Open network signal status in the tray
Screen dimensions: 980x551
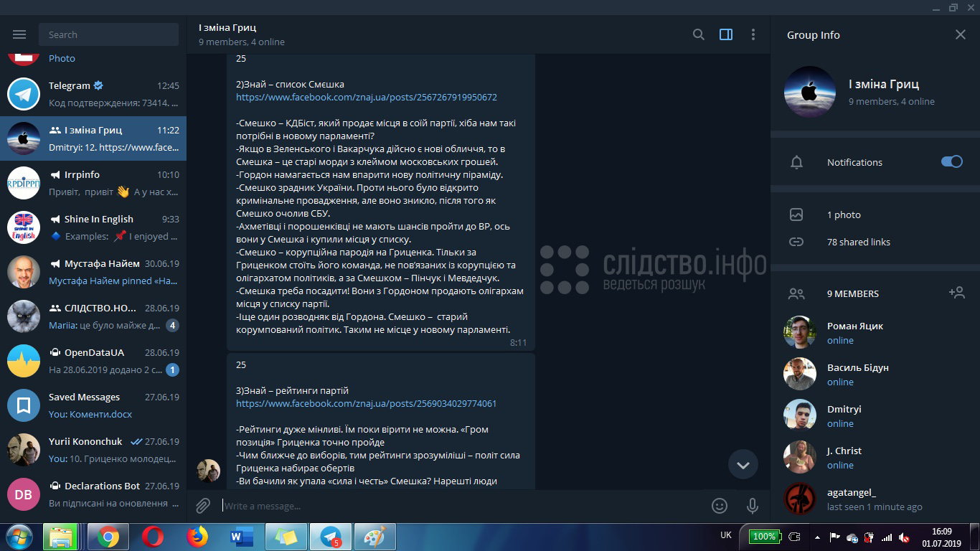(887, 537)
